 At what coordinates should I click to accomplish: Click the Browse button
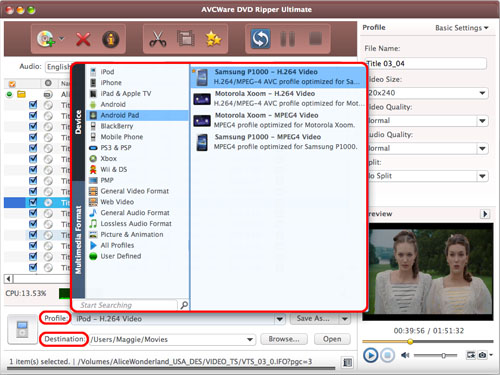(284, 339)
